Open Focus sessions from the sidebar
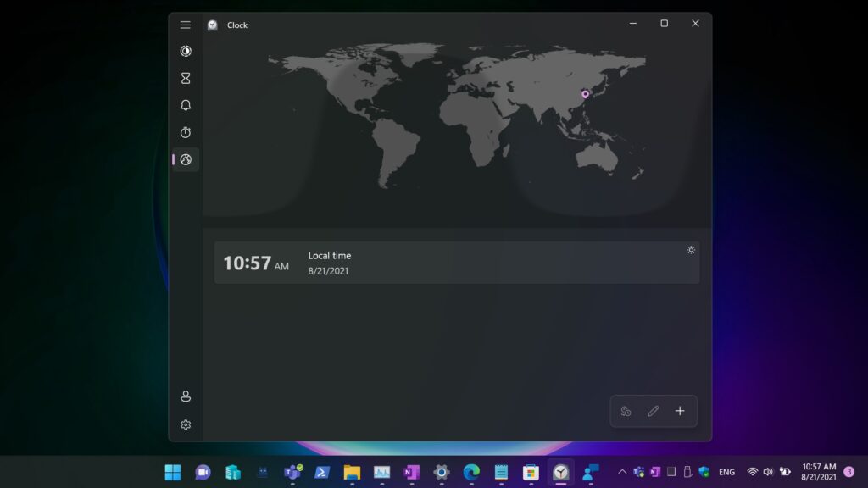Image resolution: width=868 pixels, height=488 pixels. 186,52
